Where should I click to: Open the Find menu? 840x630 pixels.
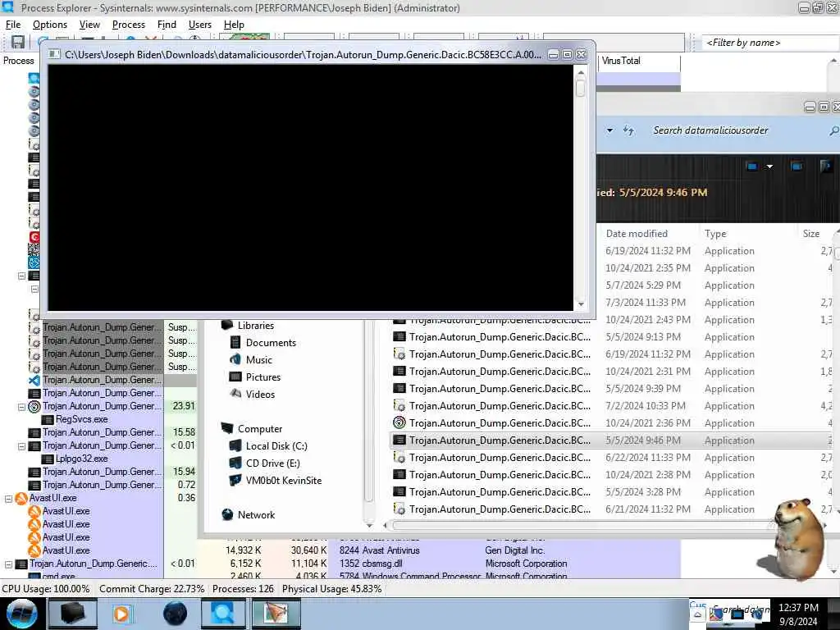click(167, 25)
